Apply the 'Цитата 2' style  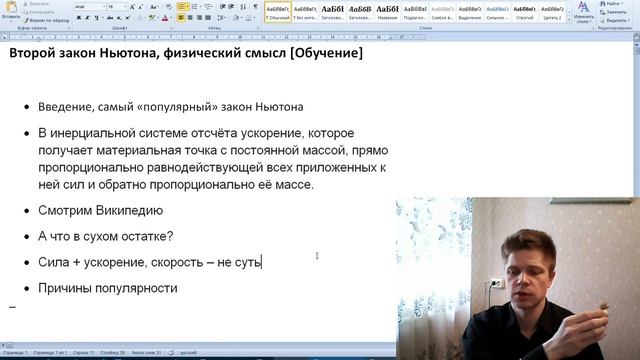click(x=552, y=12)
